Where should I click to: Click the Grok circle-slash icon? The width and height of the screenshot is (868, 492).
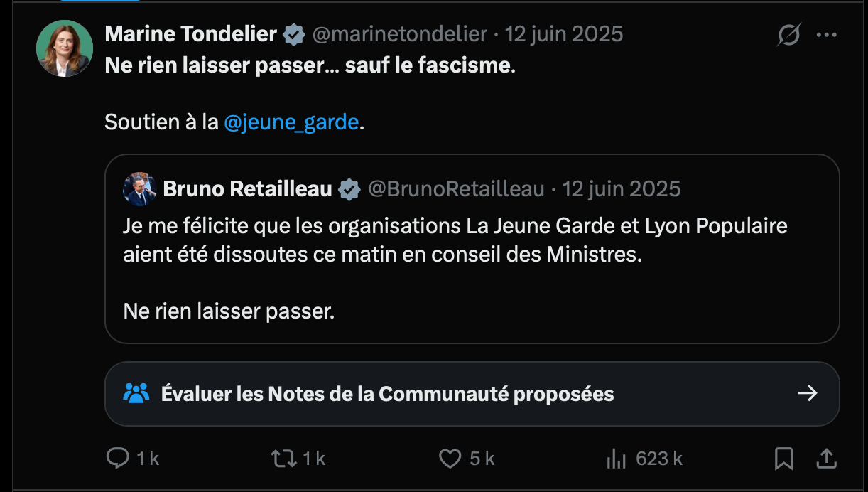point(788,34)
